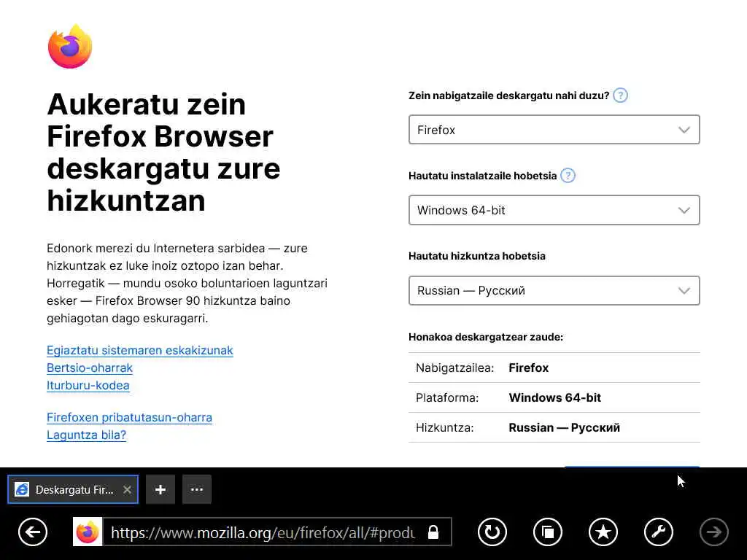This screenshot has width=747, height=560.
Task: Click the Firefox logo at page top
Action: (70, 47)
